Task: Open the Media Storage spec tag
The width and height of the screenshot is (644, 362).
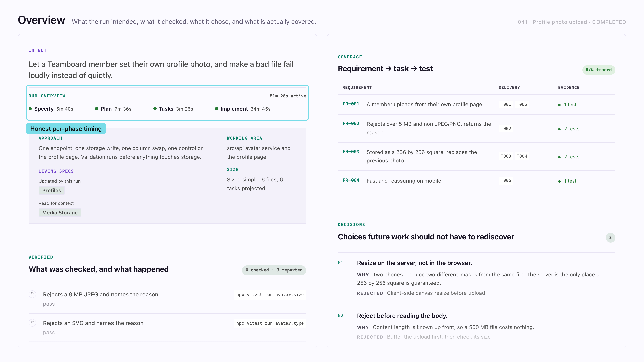Action: (x=60, y=213)
